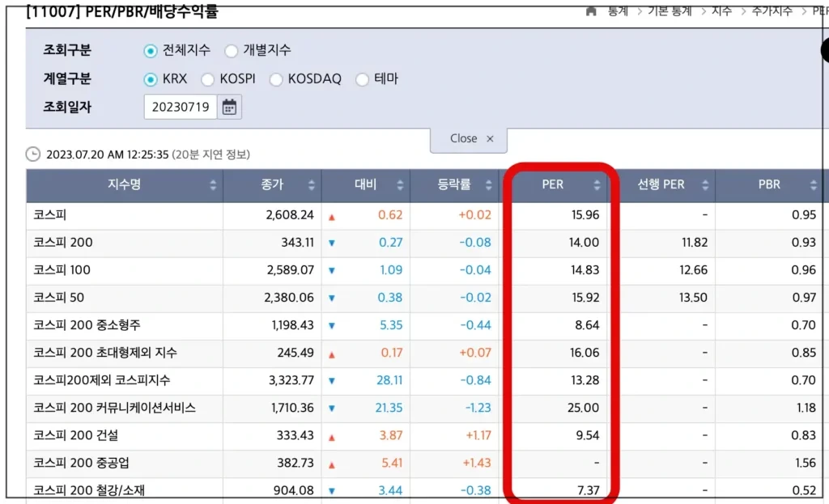
Task: Sort table by 종가 column arrows
Action: pyautogui.click(x=312, y=185)
